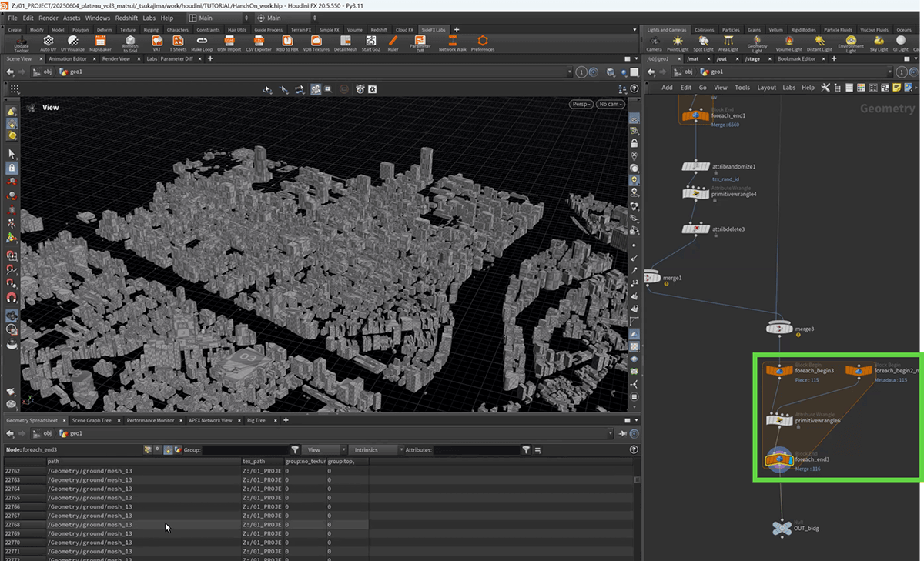This screenshot has width=924, height=561.
Task: Toggle display flag on merge3 node
Action: pyautogui.click(x=791, y=329)
